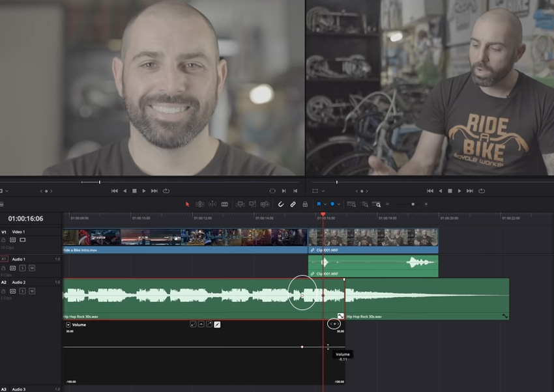The width and height of the screenshot is (554, 392).
Task: Click the Audio 1 track name label
Action: coord(18,259)
